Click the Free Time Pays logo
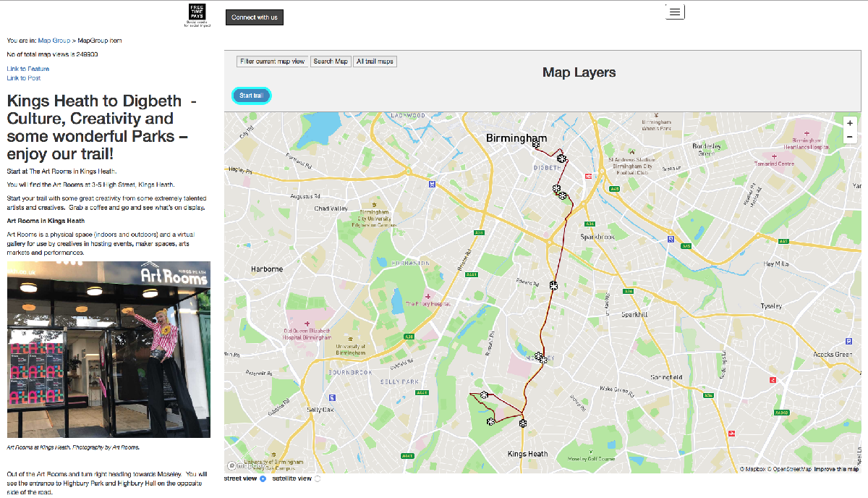The width and height of the screenshot is (868, 498). 197,14
